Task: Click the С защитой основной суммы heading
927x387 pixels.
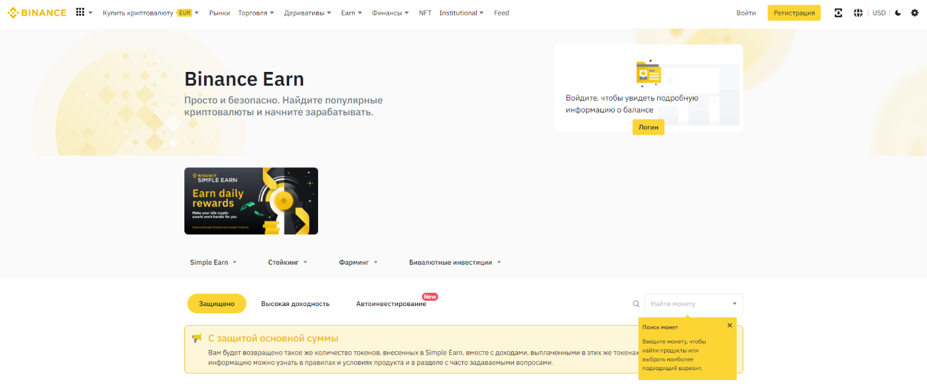Action: point(273,339)
